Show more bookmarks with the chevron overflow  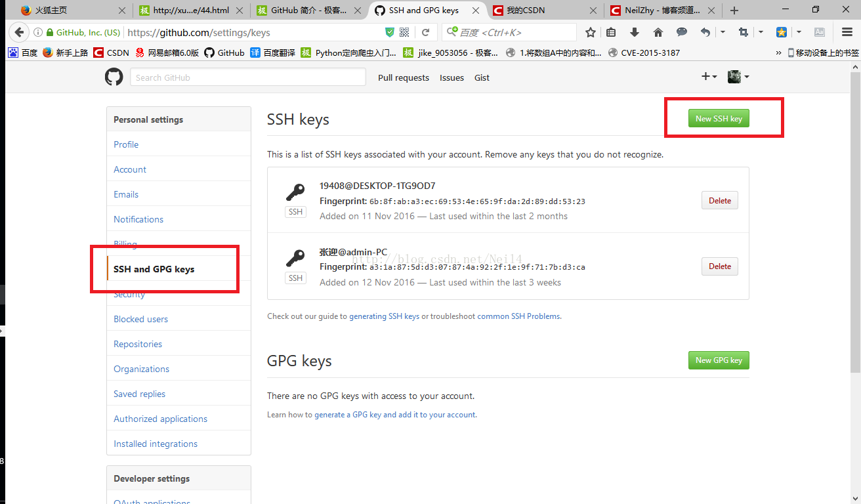[x=778, y=52]
